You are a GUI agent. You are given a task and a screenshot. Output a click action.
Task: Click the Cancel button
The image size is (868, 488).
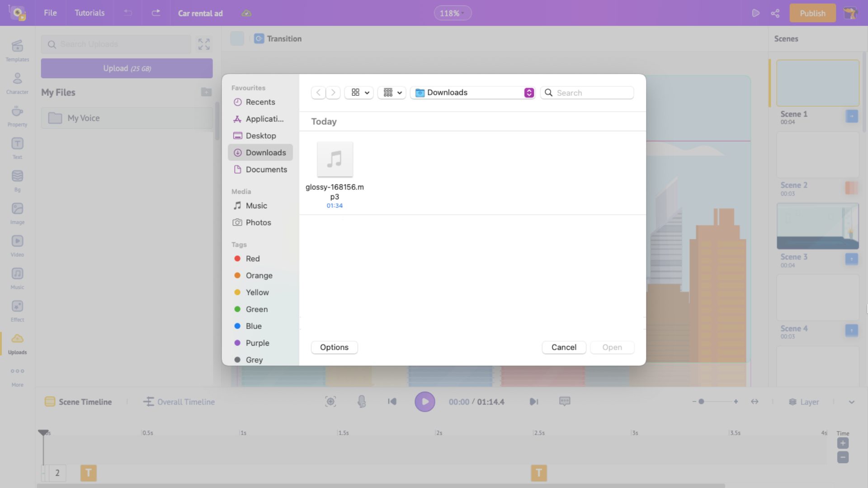coord(564,347)
